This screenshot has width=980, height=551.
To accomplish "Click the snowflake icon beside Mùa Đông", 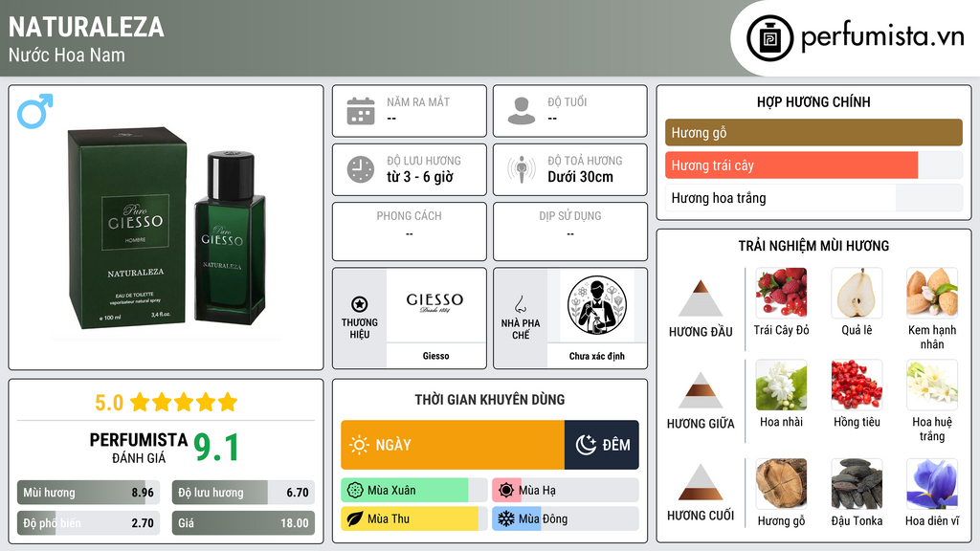I will (x=506, y=518).
